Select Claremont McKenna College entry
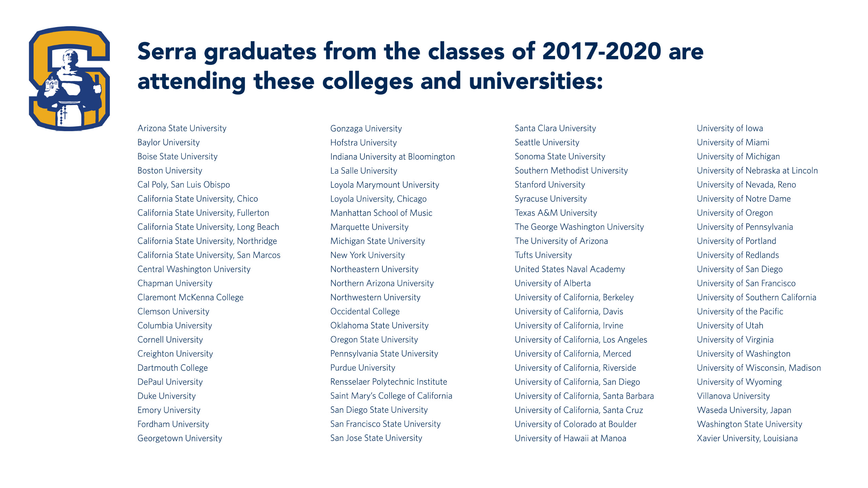The width and height of the screenshot is (868, 488). 190,298
